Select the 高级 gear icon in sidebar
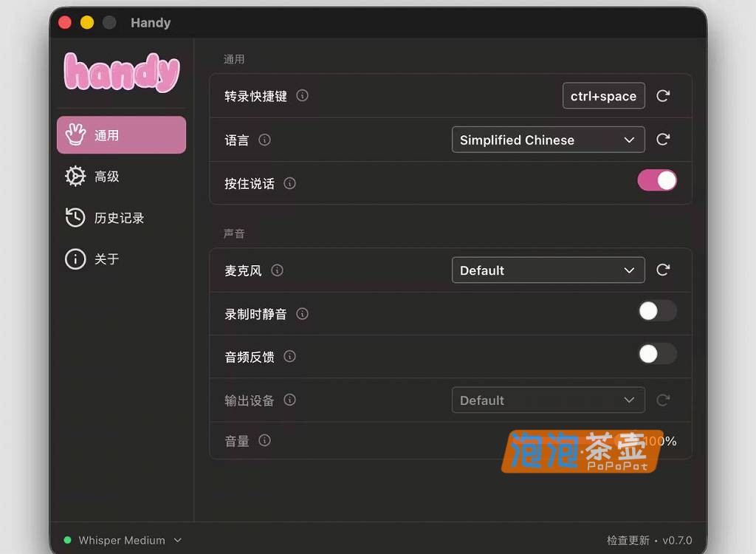 pos(75,176)
